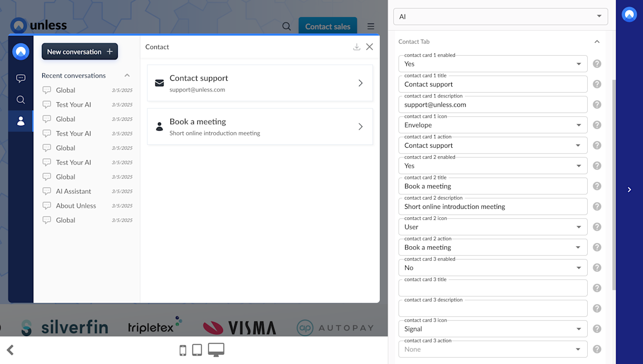Click the search magnifier in the widget sidebar

20,100
